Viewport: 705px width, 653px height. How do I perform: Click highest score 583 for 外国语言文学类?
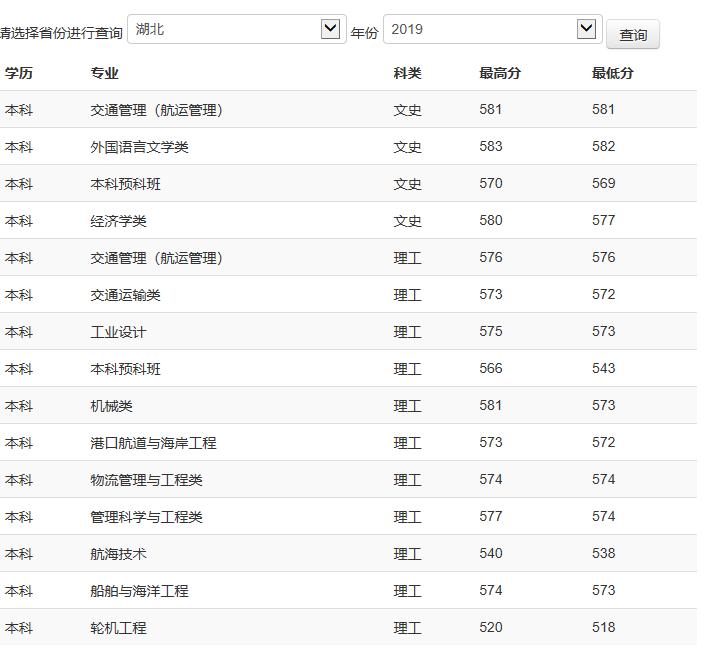pyautogui.click(x=491, y=146)
